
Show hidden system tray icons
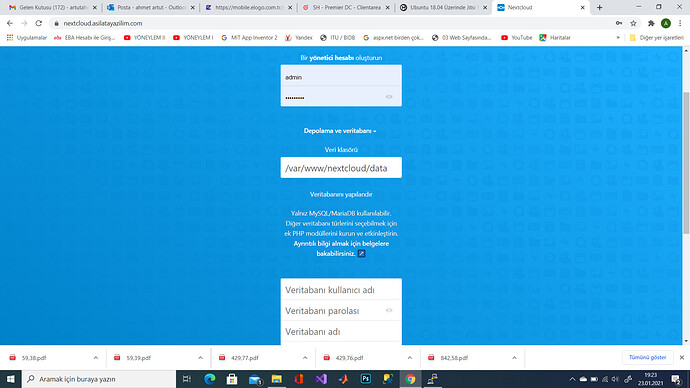pyautogui.click(x=572, y=379)
